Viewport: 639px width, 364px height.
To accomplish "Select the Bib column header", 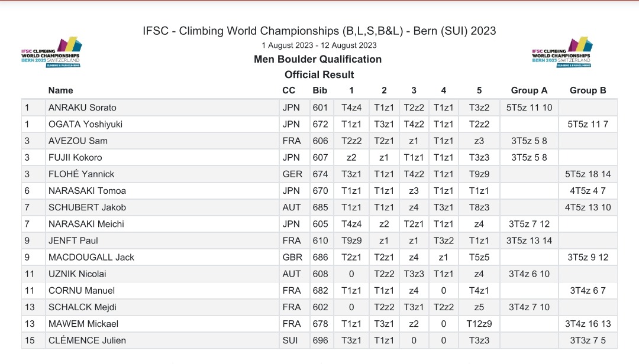I will pos(319,90).
